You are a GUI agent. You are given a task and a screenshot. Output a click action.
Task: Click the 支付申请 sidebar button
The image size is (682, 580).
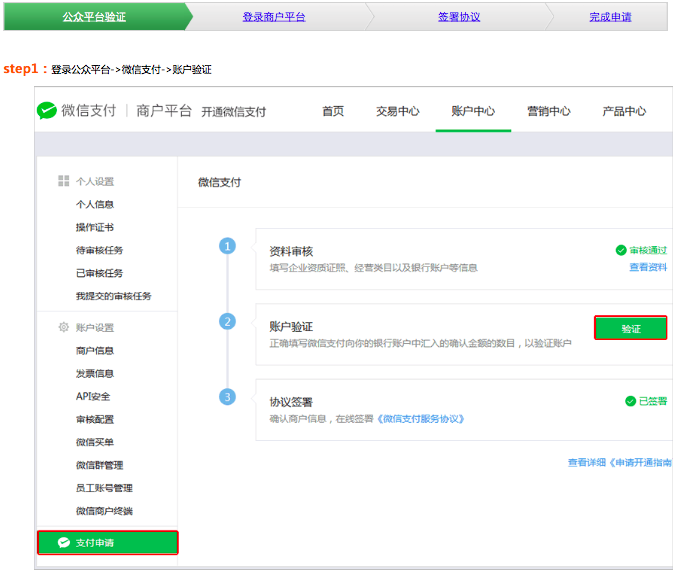108,543
